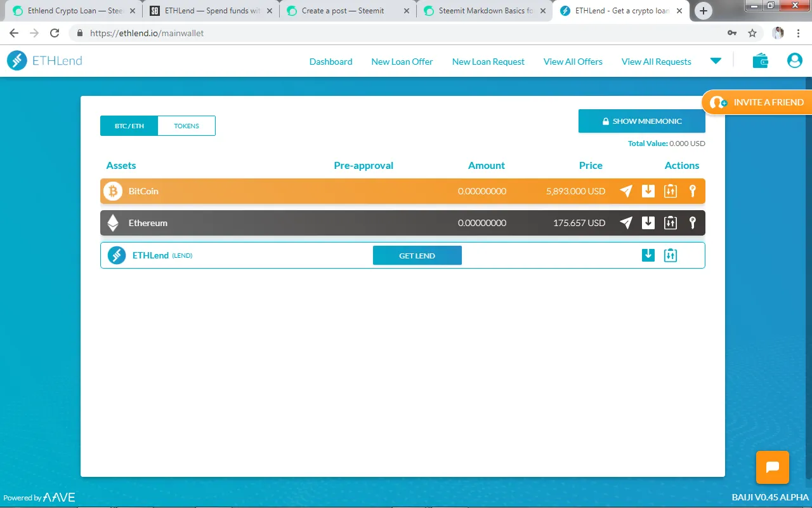This screenshot has width=812, height=508.
Task: Click the Total Value 0.000 USD text
Action: (667, 144)
